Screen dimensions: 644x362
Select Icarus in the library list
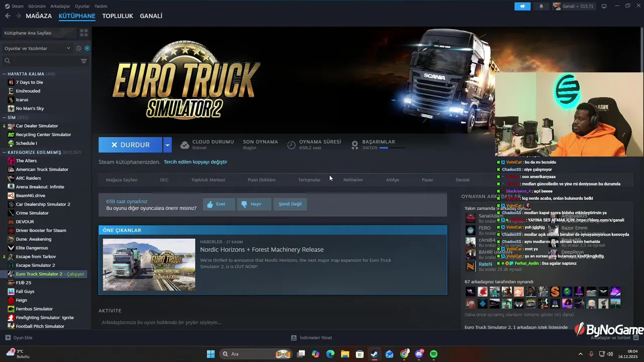22,100
